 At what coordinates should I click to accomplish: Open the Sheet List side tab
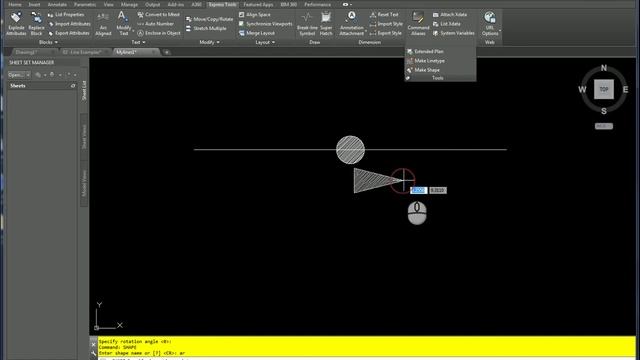pyautogui.click(x=84, y=90)
